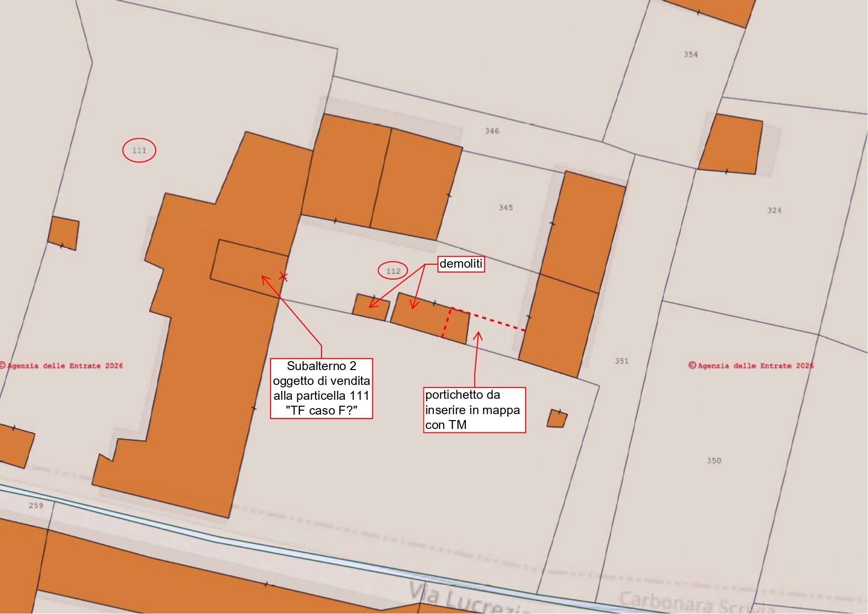Select the "Subalterno 2 oggetto di vendita" text box
Viewport: 868px width, 614px height.
click(x=321, y=388)
